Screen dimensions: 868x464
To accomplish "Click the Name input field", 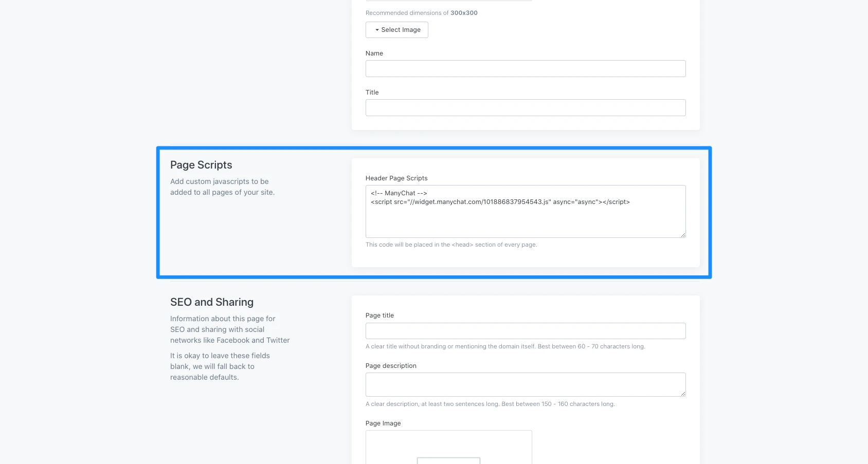I will (x=526, y=69).
